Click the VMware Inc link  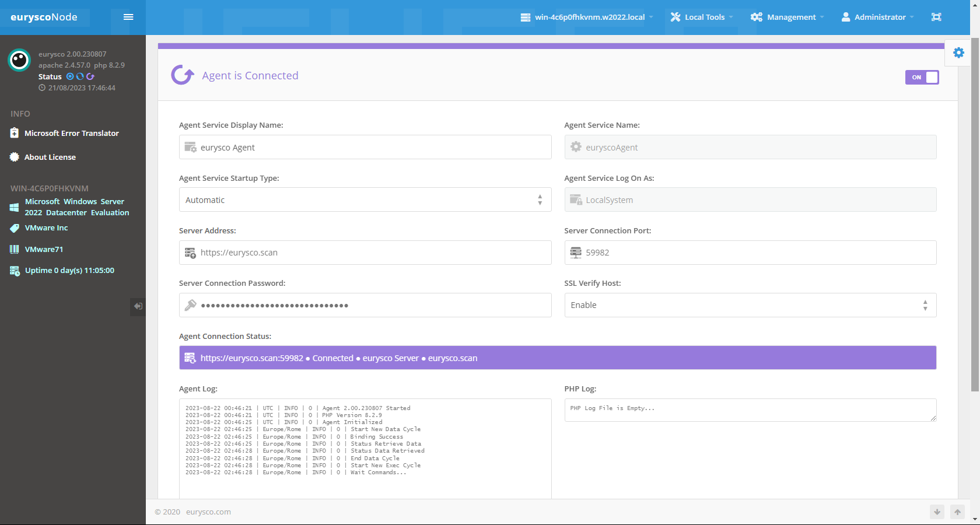click(47, 228)
